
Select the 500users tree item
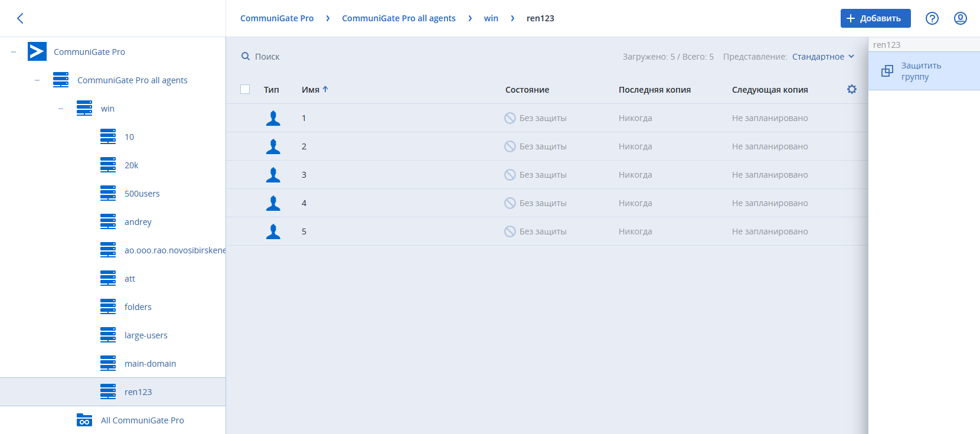pos(142,194)
